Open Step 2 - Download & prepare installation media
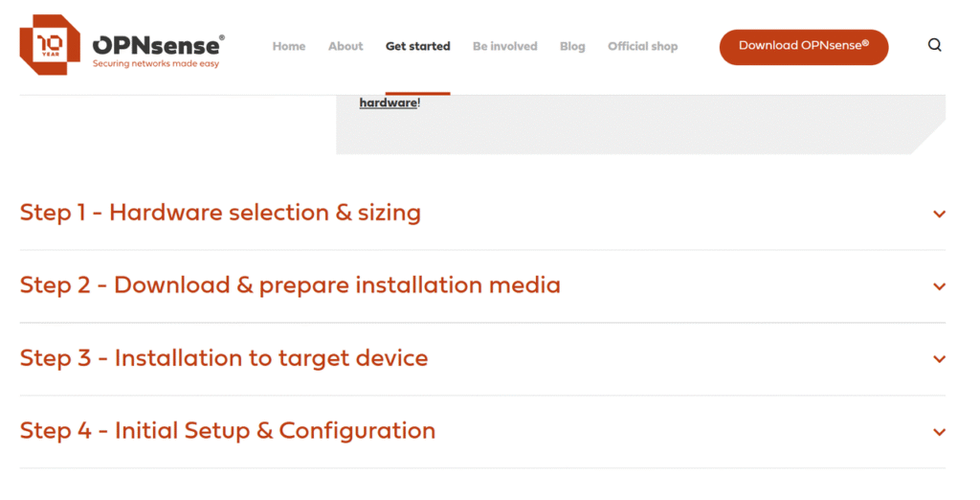Screen dimensions: 980x500 [290, 285]
